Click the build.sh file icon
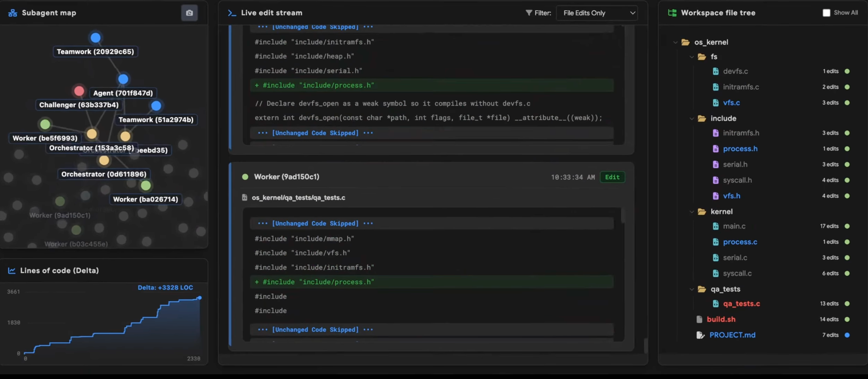868x379 pixels. [699, 319]
